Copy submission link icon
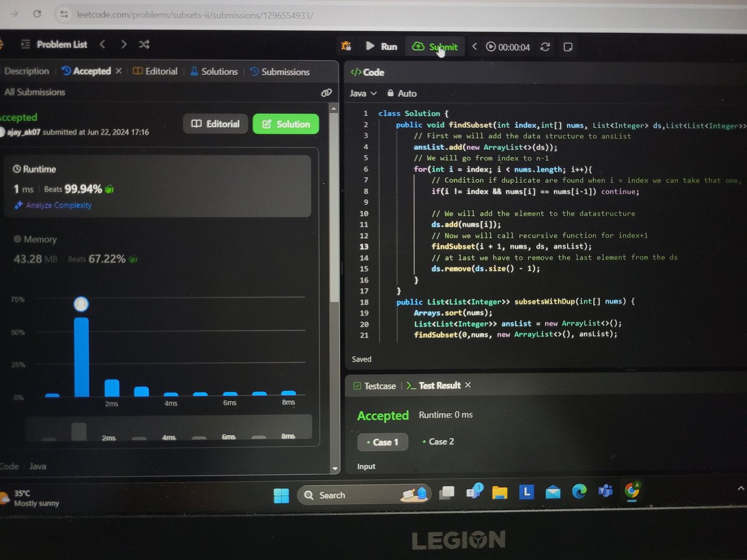Screen dimensions: 747x560 coord(326,93)
